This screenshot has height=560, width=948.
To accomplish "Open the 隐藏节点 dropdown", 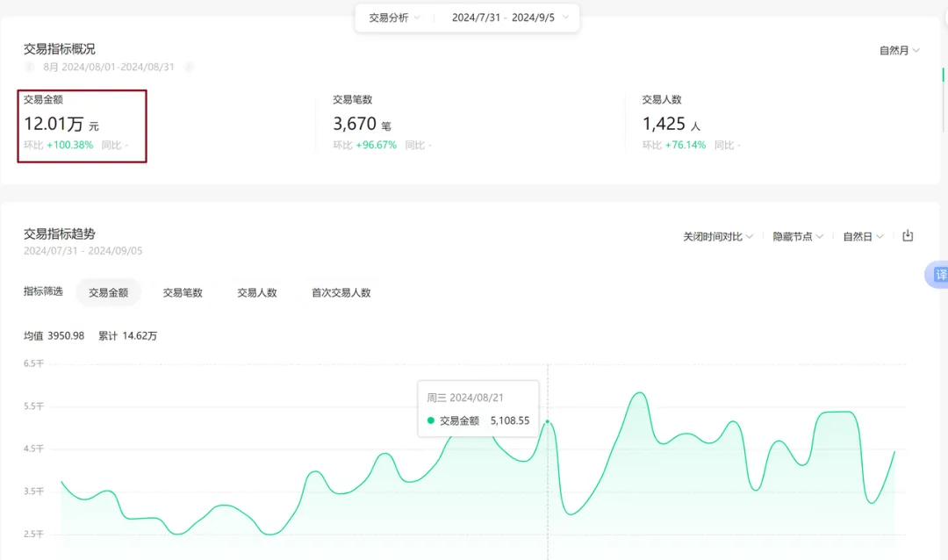I will pyautogui.click(x=797, y=236).
